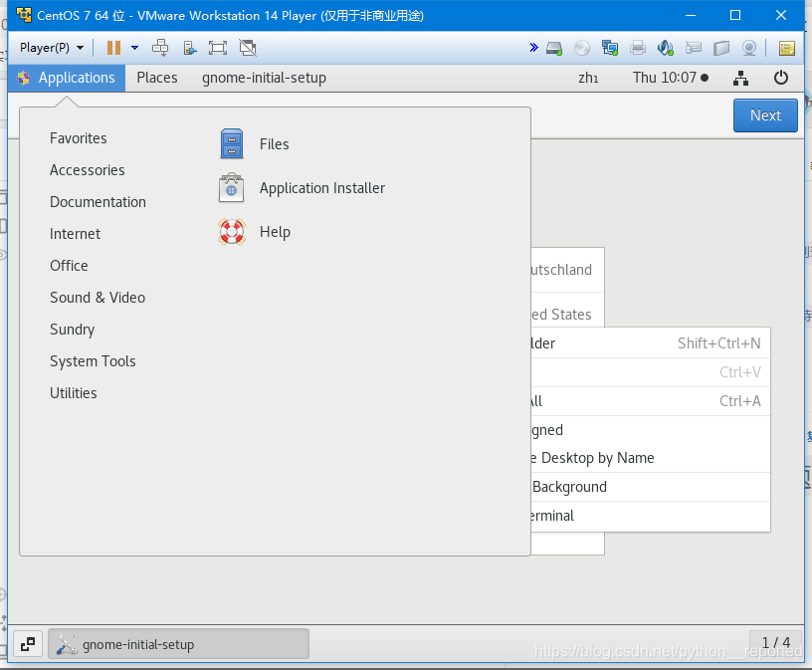Switch input source via zh indicator

(x=588, y=78)
